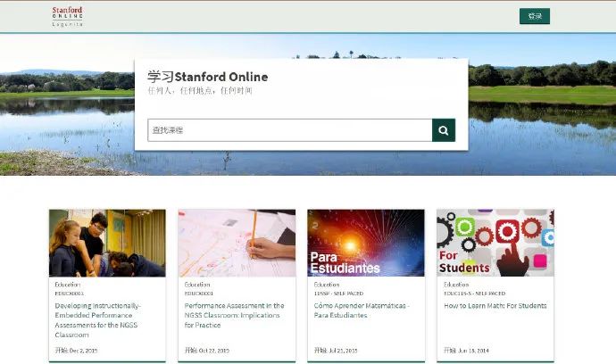The width and height of the screenshot is (616, 364).
Task: Click the EDUC115-S - SELF PACED course code
Action: 474,294
